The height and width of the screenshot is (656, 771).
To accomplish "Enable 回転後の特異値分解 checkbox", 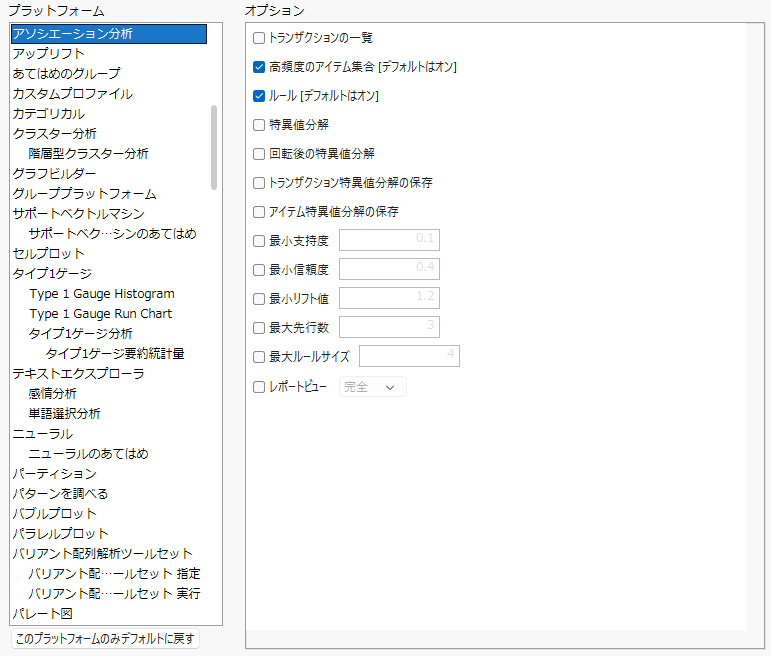I will point(259,154).
